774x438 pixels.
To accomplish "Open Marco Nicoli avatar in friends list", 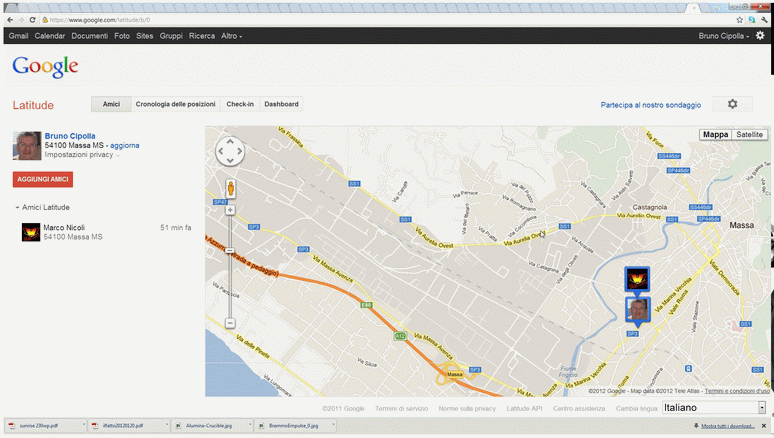I will click(31, 232).
